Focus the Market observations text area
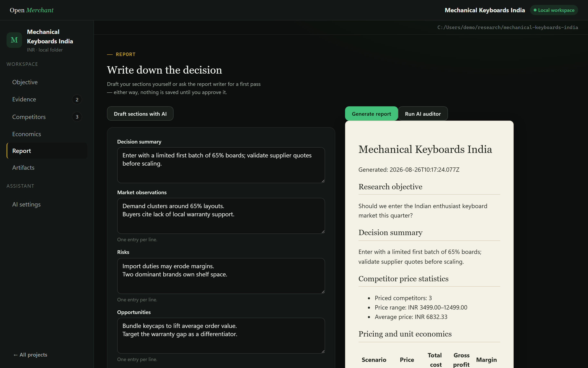The height and width of the screenshot is (368, 588). pos(221,216)
